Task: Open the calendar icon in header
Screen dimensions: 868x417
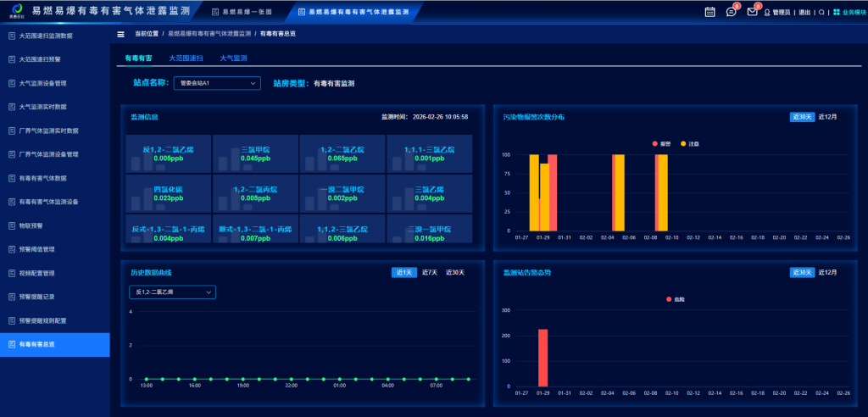Action: (x=710, y=12)
